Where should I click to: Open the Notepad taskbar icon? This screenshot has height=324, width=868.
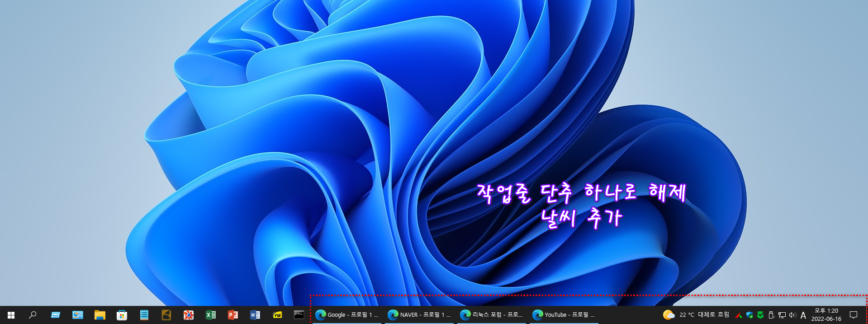point(144,315)
